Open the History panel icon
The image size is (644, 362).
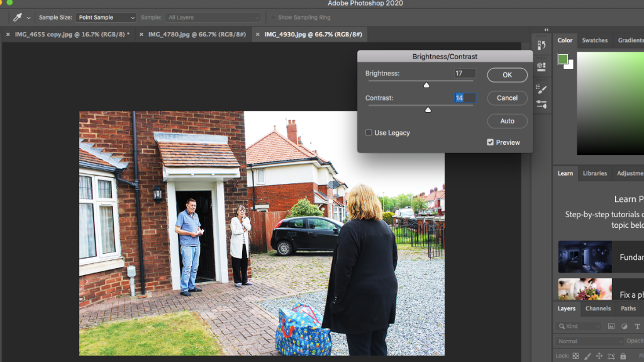(541, 45)
